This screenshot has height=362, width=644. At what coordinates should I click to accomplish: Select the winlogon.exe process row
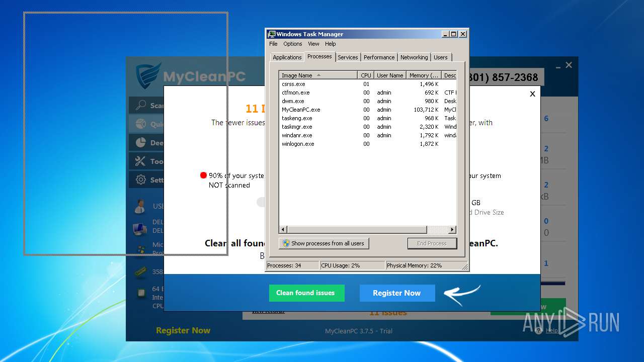368,144
